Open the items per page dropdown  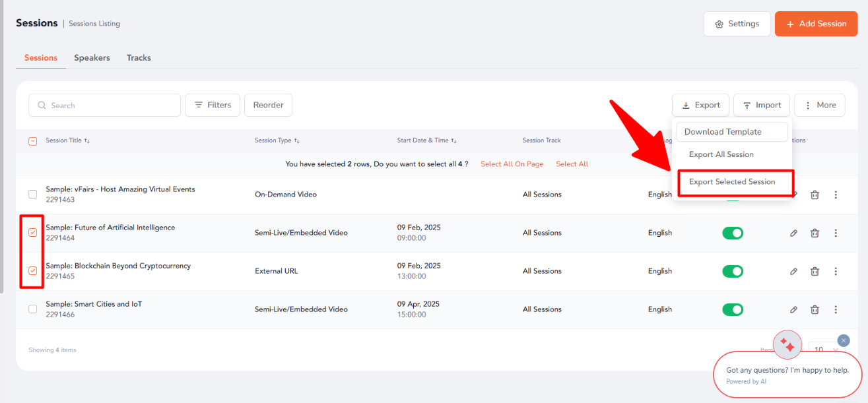click(825, 350)
